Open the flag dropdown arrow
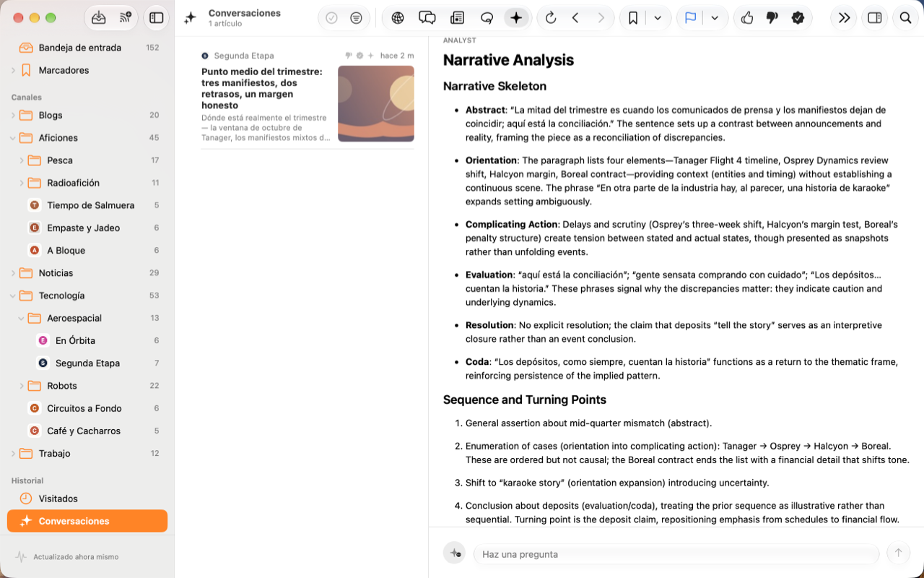 tap(715, 18)
